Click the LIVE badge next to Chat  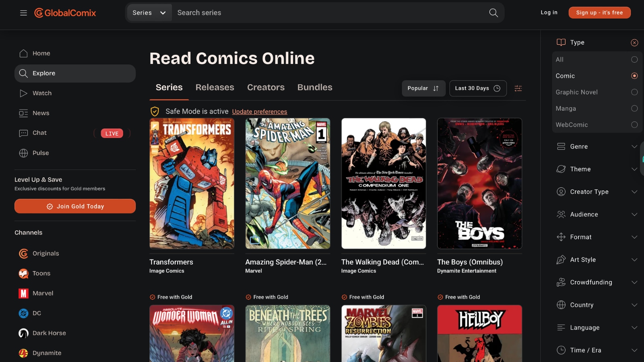(112, 134)
